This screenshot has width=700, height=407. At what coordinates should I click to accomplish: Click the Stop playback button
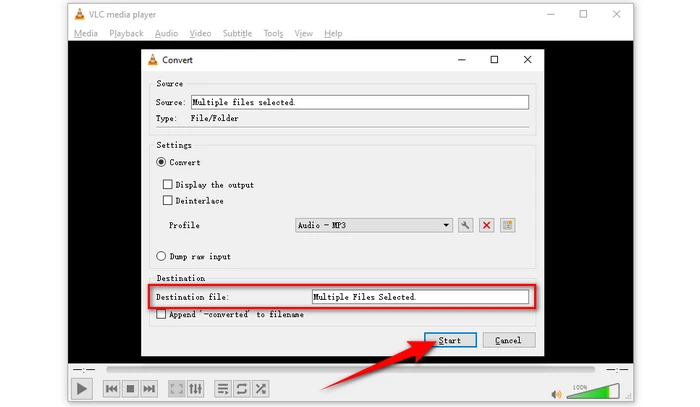130,388
